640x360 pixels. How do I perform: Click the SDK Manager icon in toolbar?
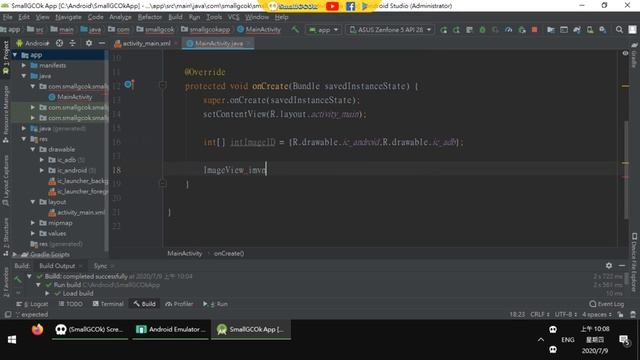tap(602, 30)
